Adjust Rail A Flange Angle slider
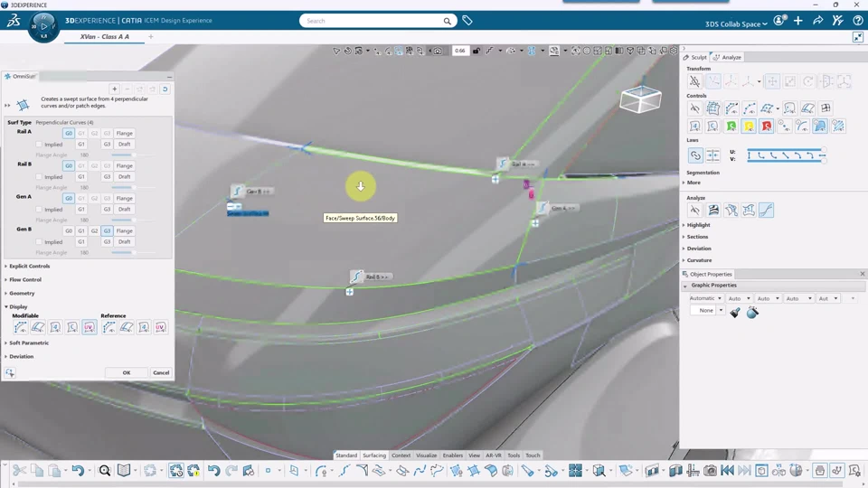This screenshot has width=868, height=488. (132, 155)
